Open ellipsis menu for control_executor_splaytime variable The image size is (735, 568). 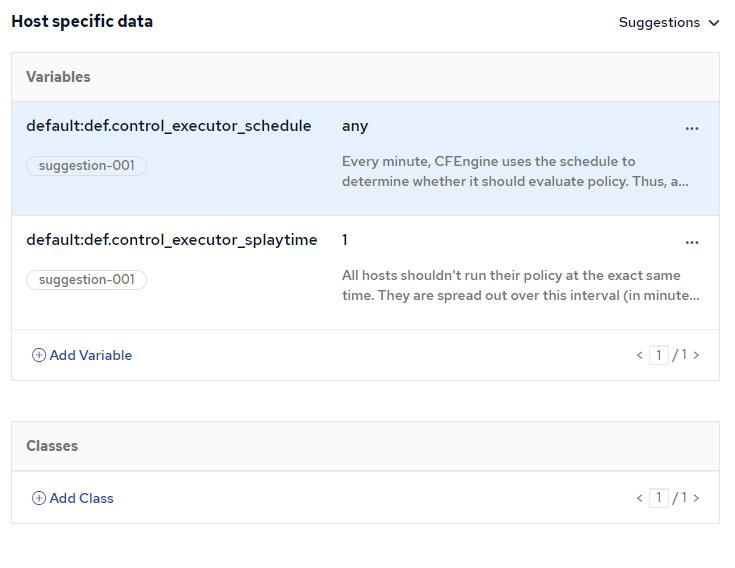click(x=692, y=242)
